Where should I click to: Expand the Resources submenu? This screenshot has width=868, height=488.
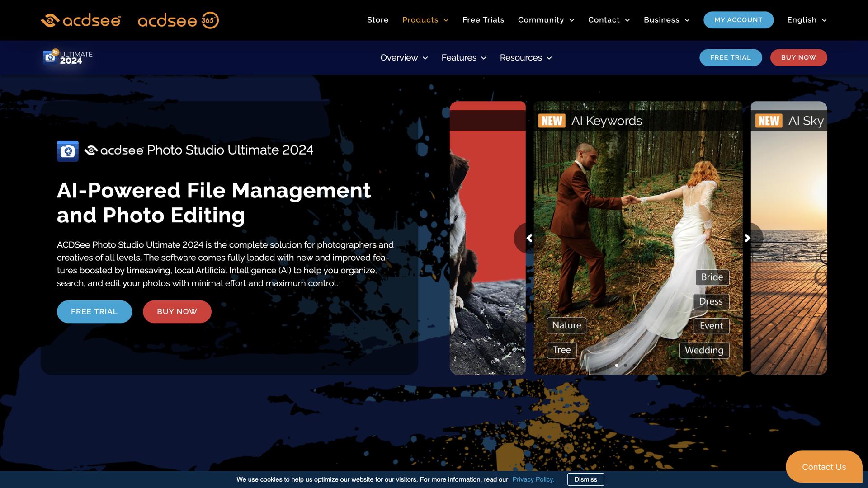coord(525,58)
